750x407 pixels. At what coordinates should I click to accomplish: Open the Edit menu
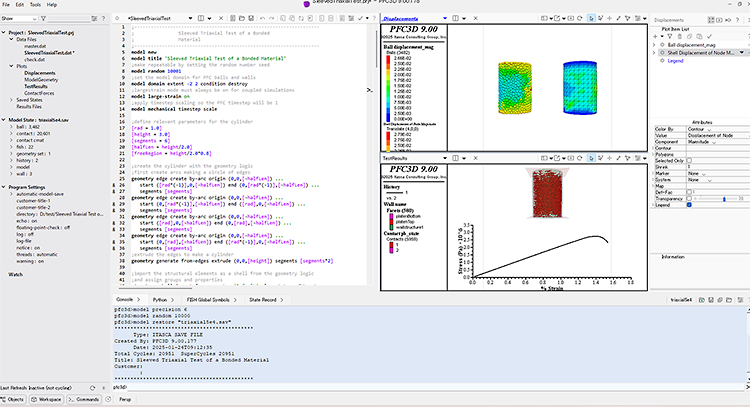[x=20, y=4]
